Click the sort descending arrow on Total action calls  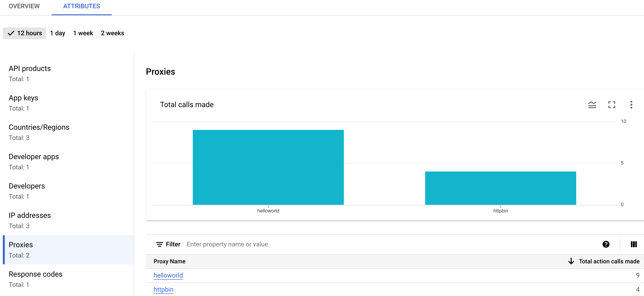pyautogui.click(x=571, y=261)
